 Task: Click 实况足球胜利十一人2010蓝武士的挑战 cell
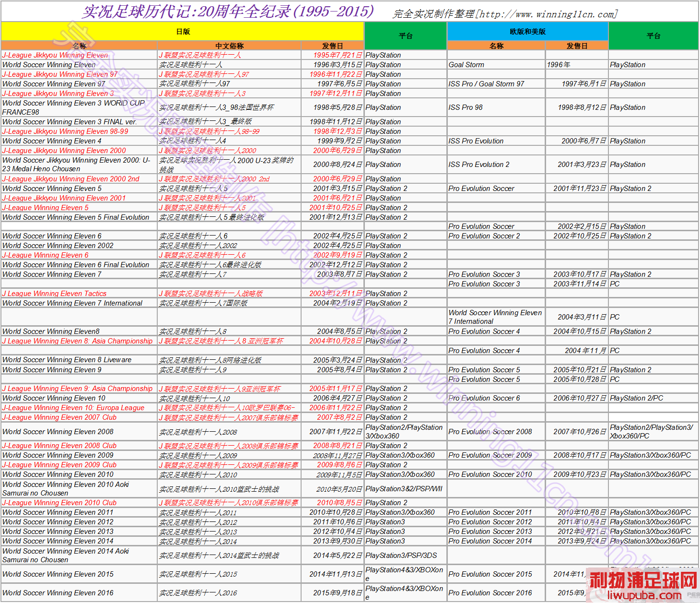(x=229, y=489)
